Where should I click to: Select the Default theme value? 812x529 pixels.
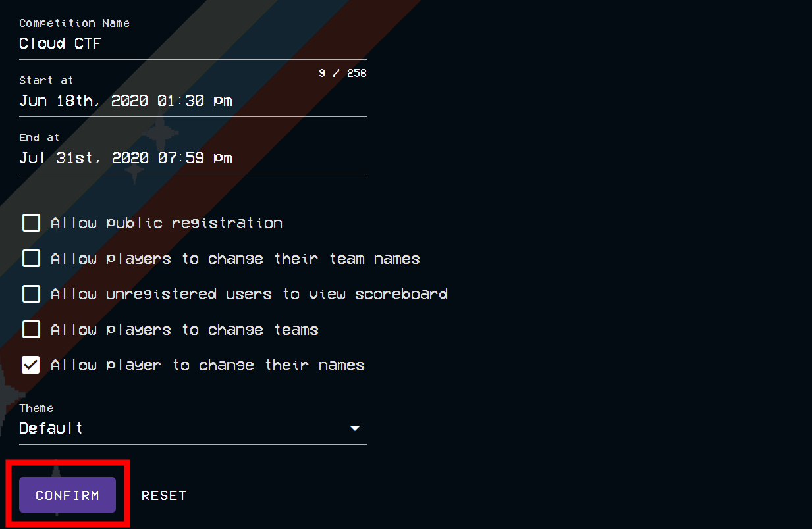51,428
